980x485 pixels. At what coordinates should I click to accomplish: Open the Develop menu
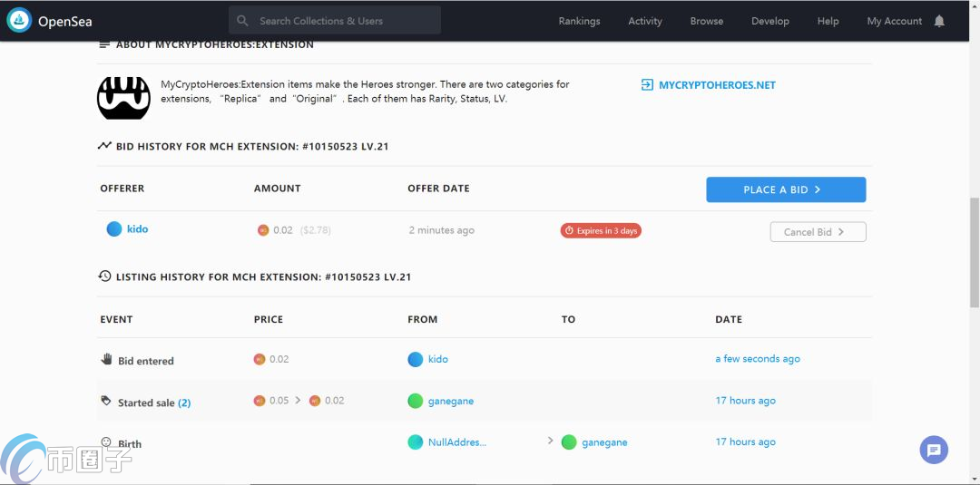coord(770,21)
